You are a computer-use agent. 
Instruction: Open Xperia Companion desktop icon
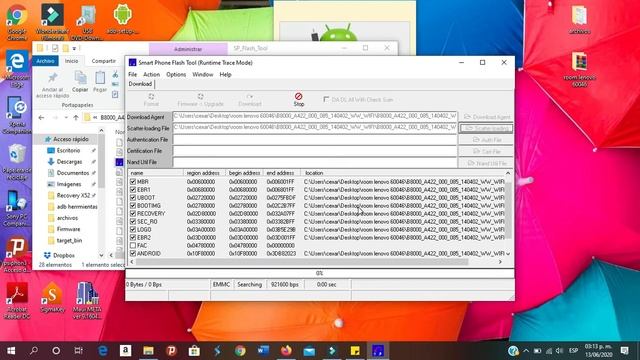click(17, 115)
